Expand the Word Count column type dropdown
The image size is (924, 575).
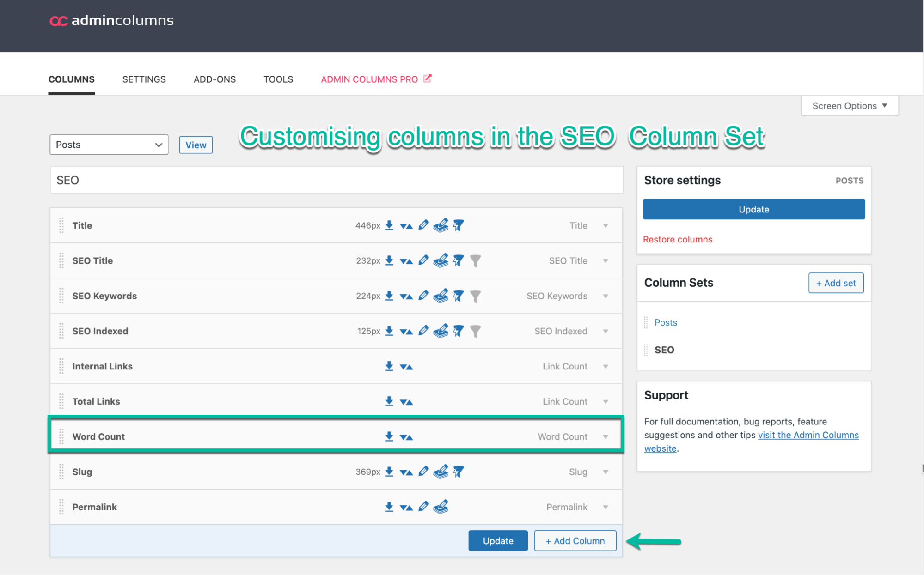[605, 436]
